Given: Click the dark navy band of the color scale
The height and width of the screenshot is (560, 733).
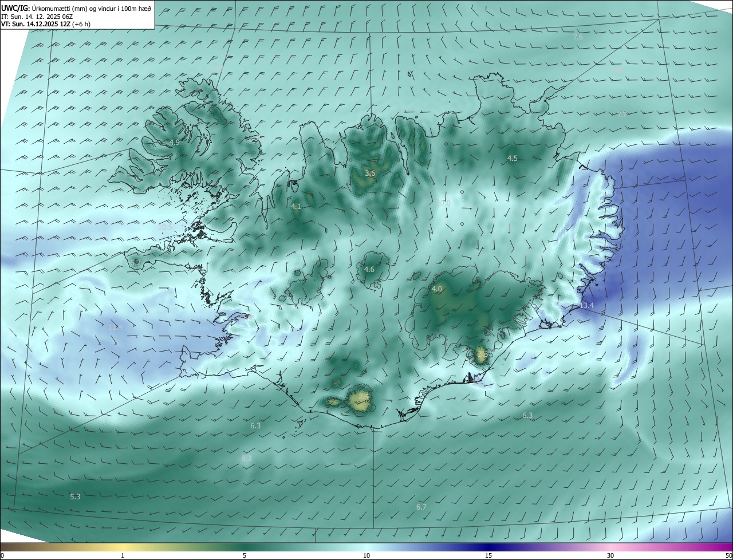Looking at the screenshot, I should 488,547.
